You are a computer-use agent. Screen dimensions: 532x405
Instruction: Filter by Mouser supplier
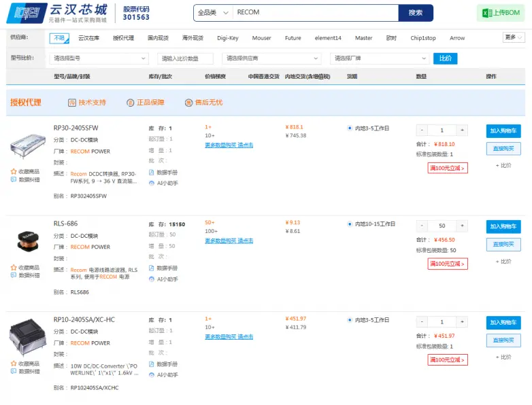pos(262,38)
